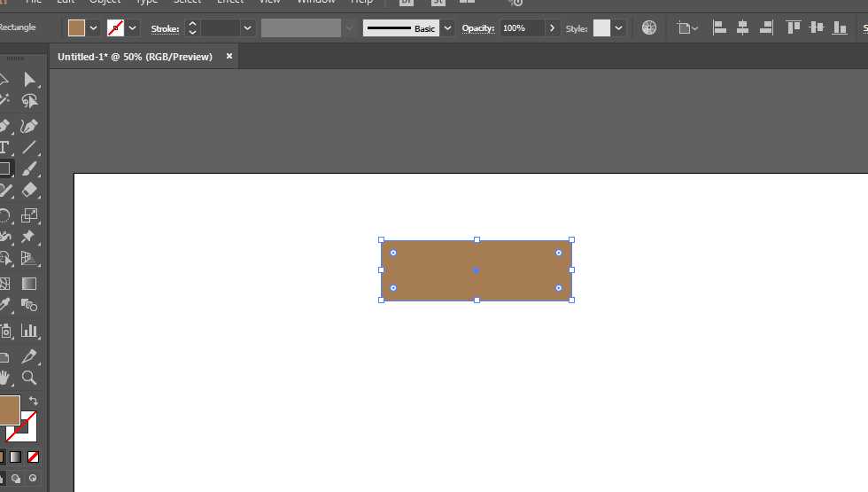Image resolution: width=868 pixels, height=492 pixels.
Task: Select the Lasso tool
Action: tap(29, 101)
